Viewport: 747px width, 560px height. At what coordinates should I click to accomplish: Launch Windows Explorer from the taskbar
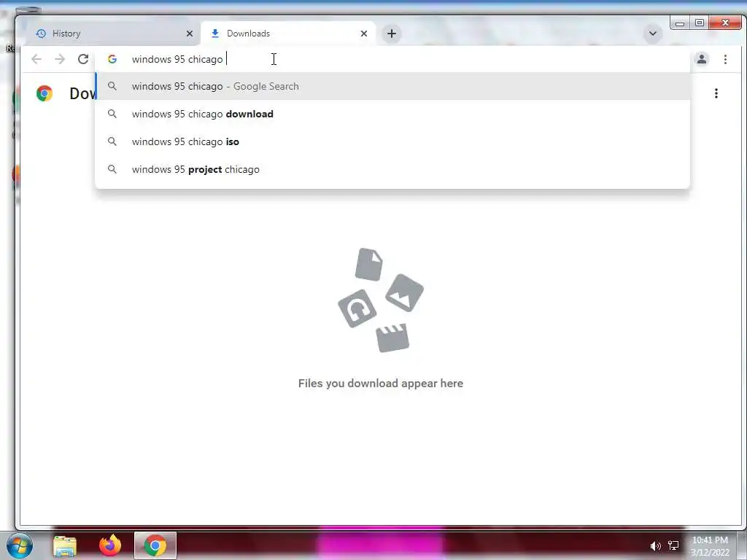click(x=65, y=545)
